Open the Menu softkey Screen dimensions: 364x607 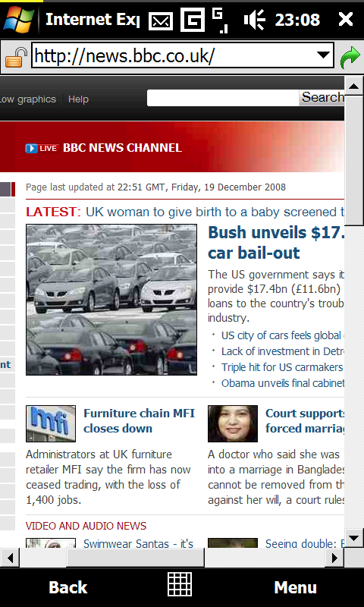tap(295, 587)
